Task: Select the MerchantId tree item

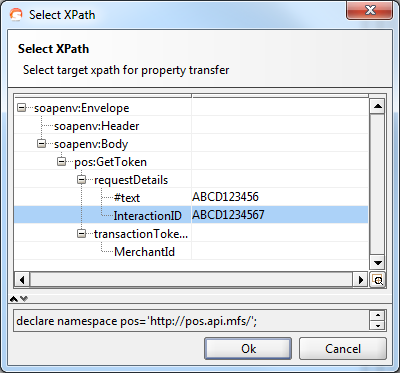Action: (x=144, y=252)
